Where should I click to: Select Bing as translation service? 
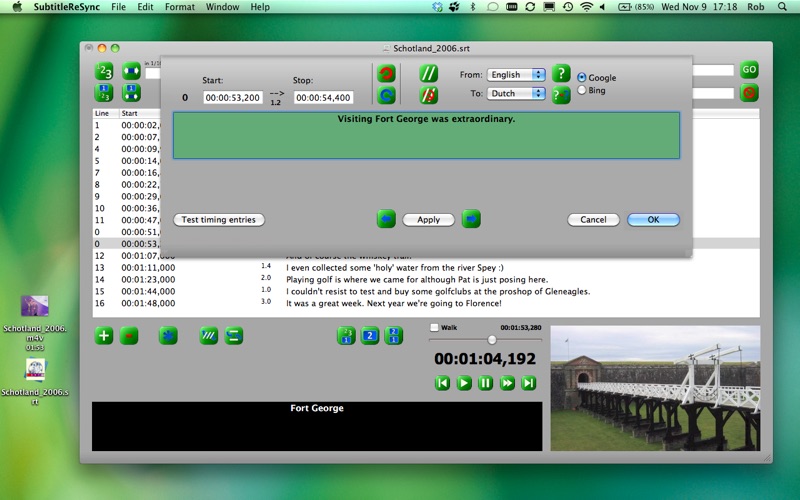point(582,90)
